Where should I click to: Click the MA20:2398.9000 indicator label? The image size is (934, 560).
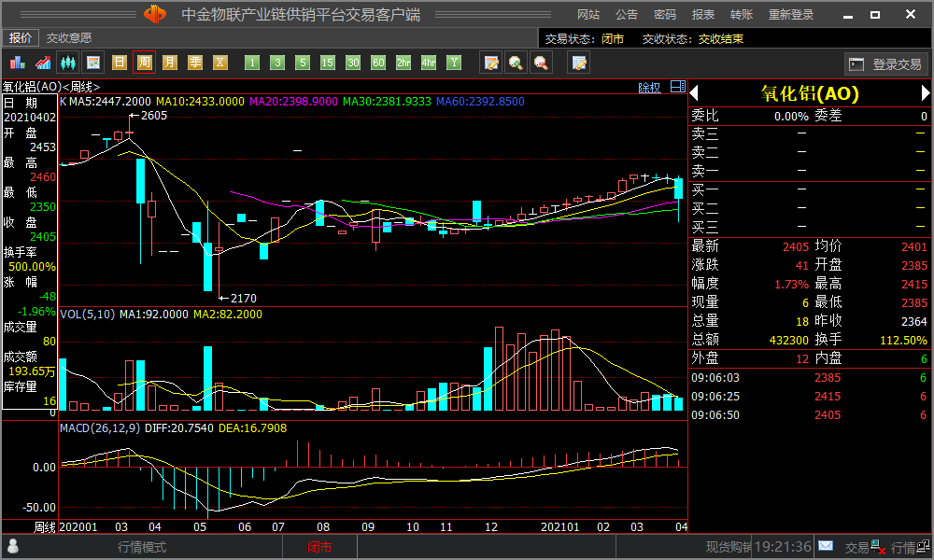[x=293, y=102]
